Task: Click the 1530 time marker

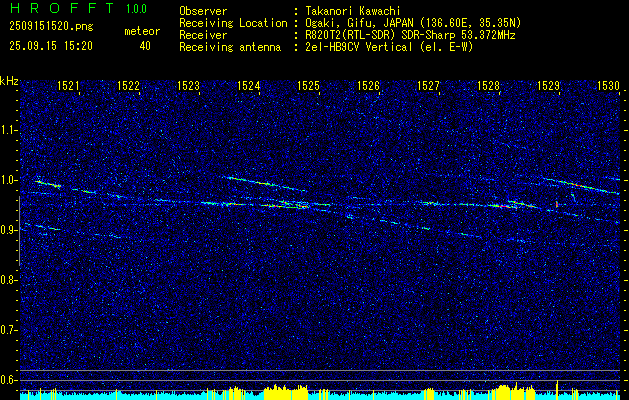Action: (608, 86)
